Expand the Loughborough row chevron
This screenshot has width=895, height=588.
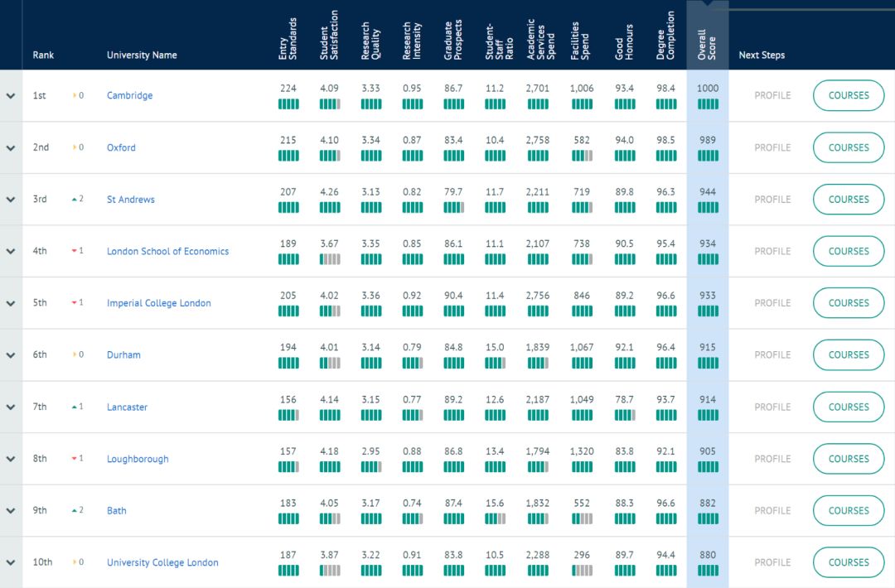pos(11,459)
